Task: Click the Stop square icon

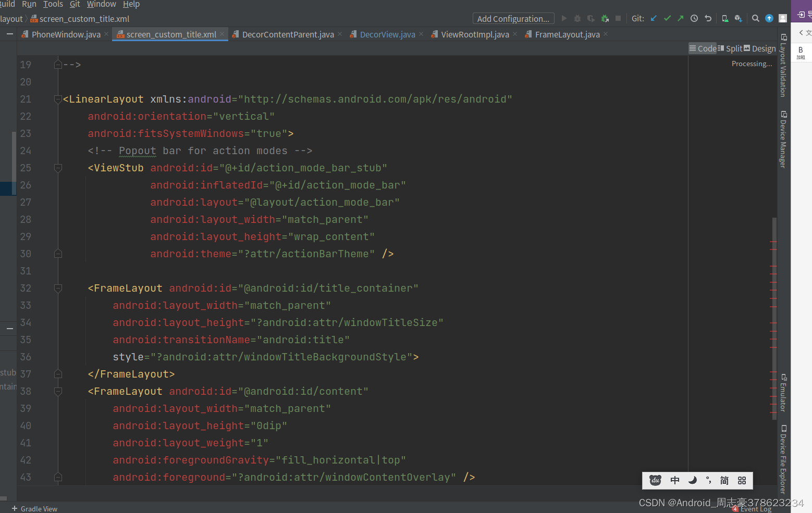Action: click(x=618, y=18)
